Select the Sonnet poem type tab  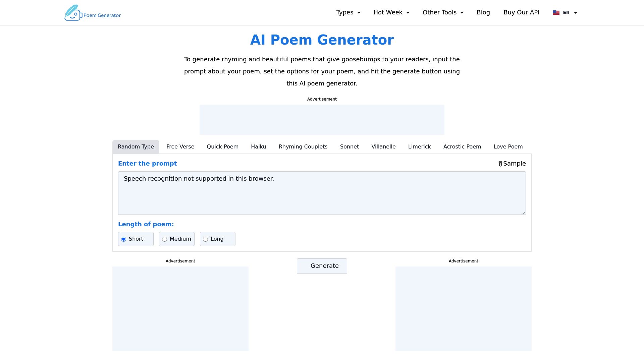coord(349,147)
